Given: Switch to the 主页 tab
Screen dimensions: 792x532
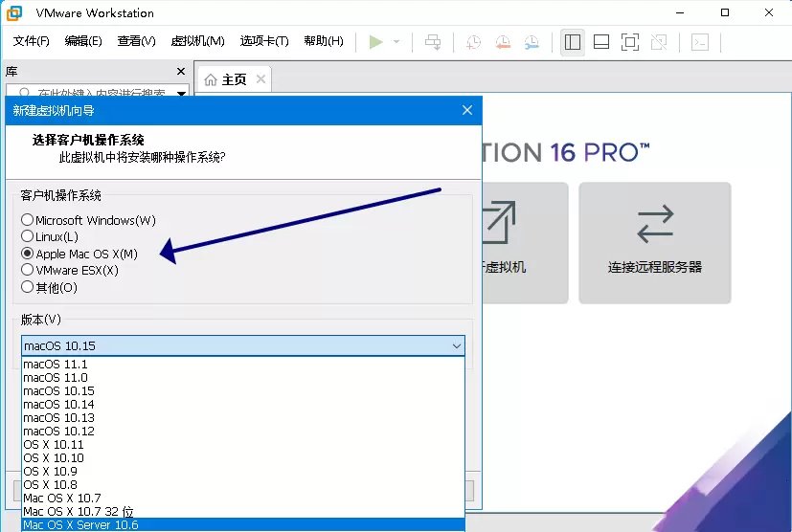Looking at the screenshot, I should coord(234,79).
